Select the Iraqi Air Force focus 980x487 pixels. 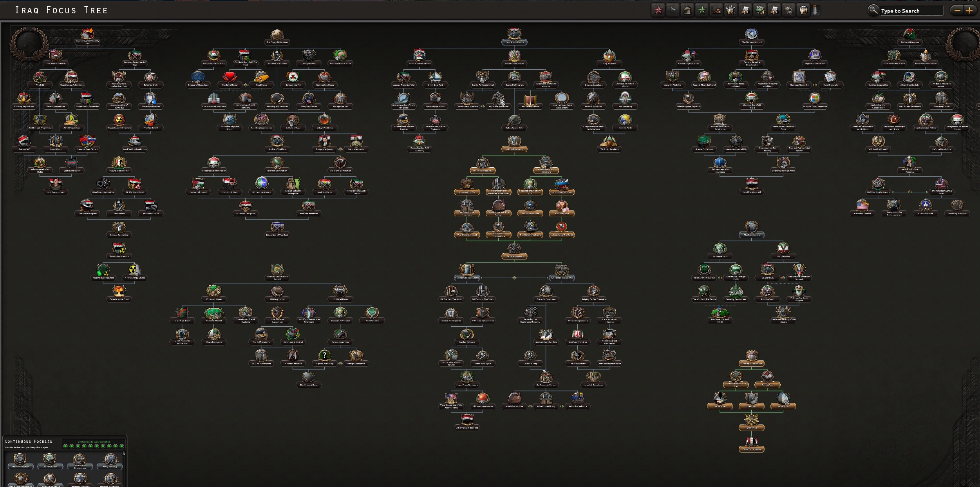pos(609,58)
